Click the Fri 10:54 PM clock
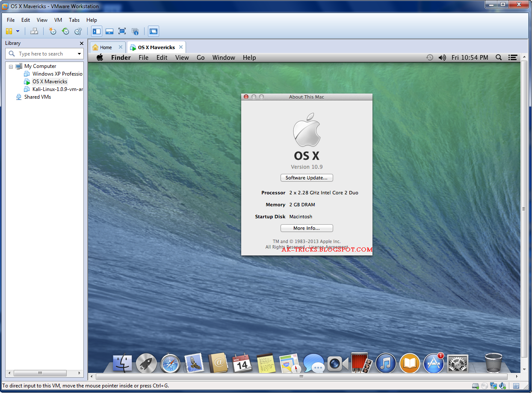The height and width of the screenshot is (393, 532). (470, 58)
